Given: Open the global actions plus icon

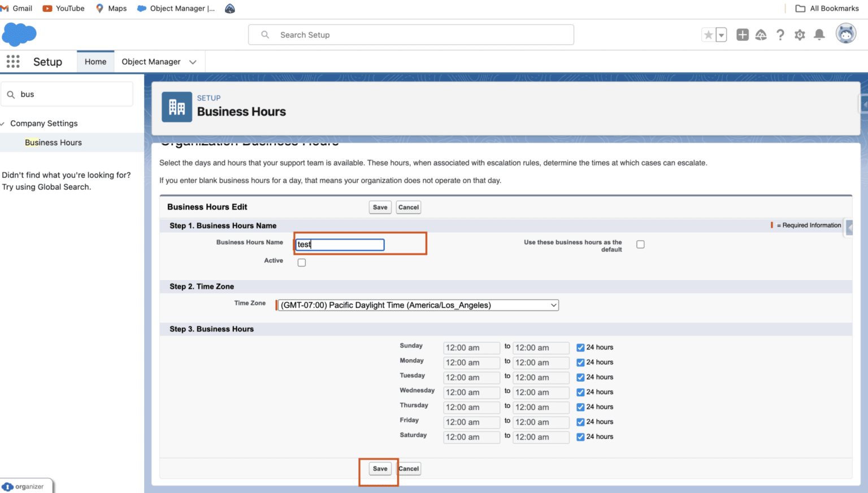Looking at the screenshot, I should tap(742, 35).
